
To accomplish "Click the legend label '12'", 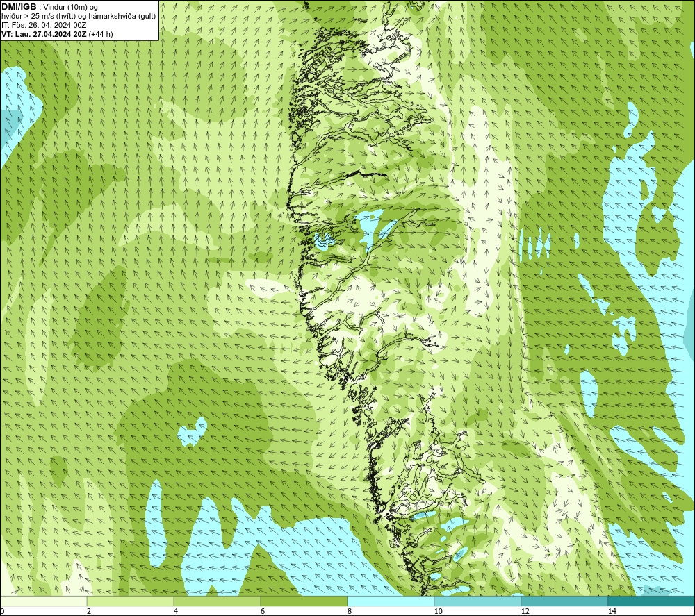I will coord(525,611).
